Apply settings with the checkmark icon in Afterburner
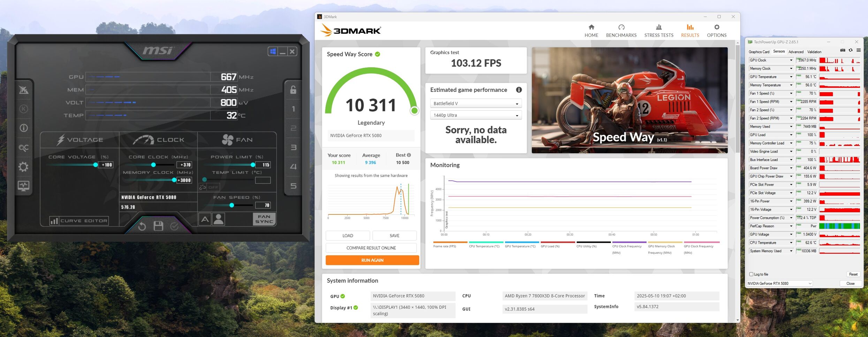Viewport: 868px width, 337px height. tap(174, 227)
